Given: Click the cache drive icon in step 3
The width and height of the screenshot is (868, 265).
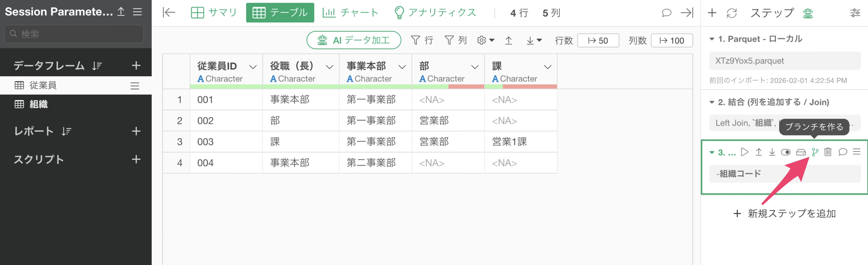Looking at the screenshot, I should (x=801, y=152).
